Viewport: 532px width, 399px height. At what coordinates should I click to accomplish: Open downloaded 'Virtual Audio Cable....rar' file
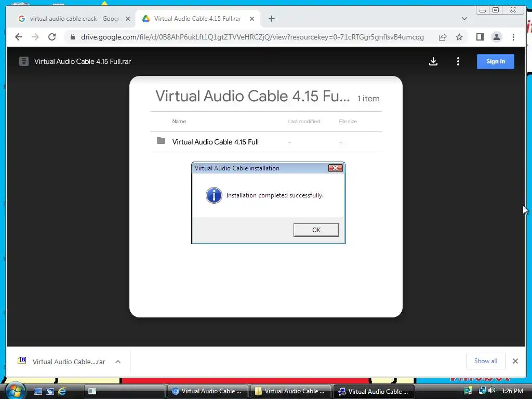[62, 362]
